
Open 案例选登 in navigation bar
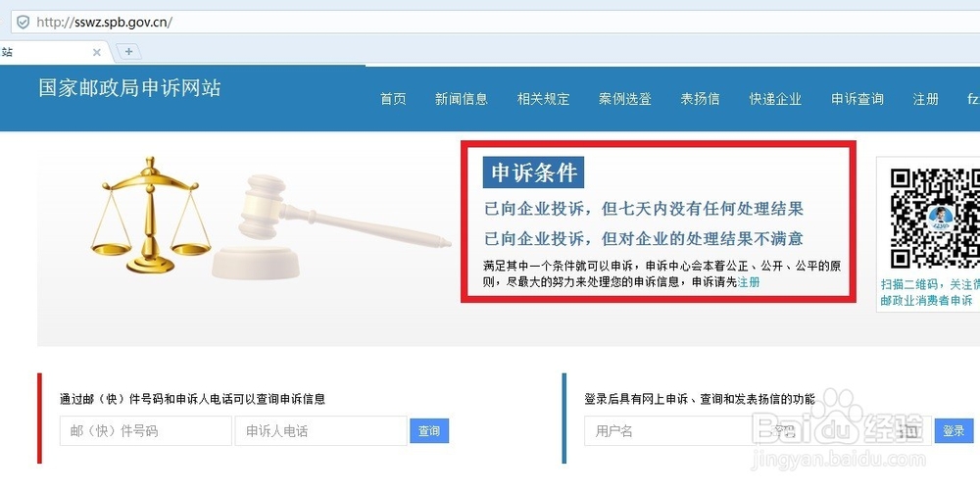(625, 99)
